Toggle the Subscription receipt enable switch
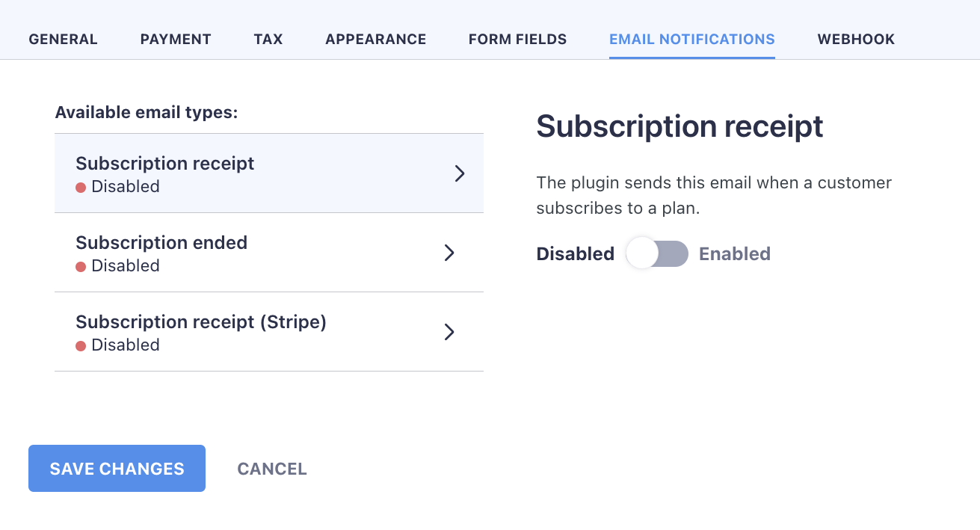Viewport: 980px width, 530px height. click(x=656, y=254)
